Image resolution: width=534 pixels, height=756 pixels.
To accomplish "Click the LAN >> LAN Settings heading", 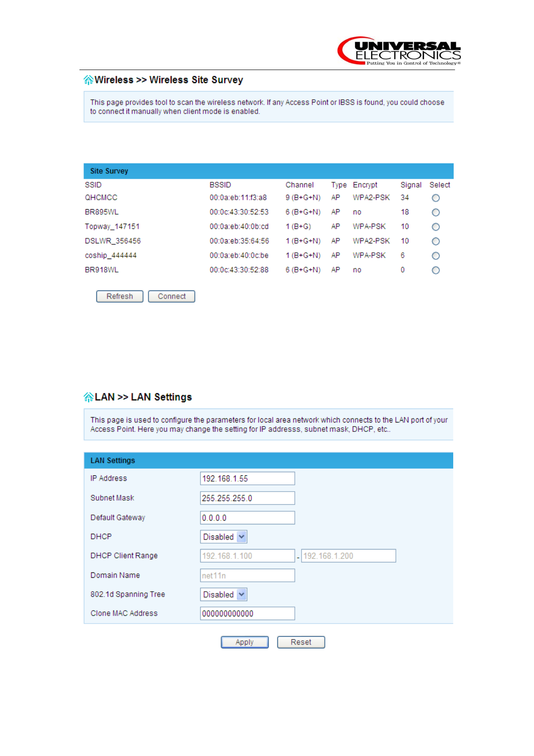I will (x=143, y=397).
